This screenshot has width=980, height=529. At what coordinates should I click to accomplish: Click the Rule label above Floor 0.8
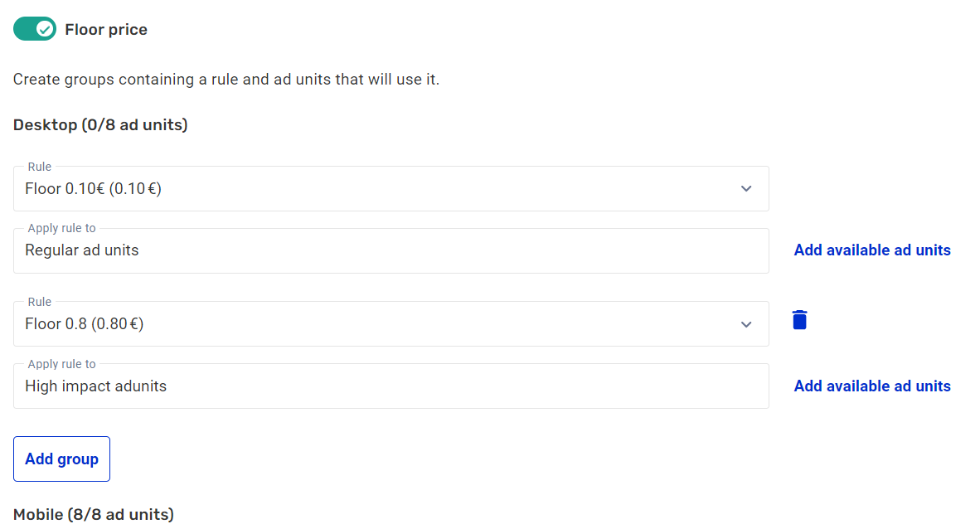[x=40, y=302]
